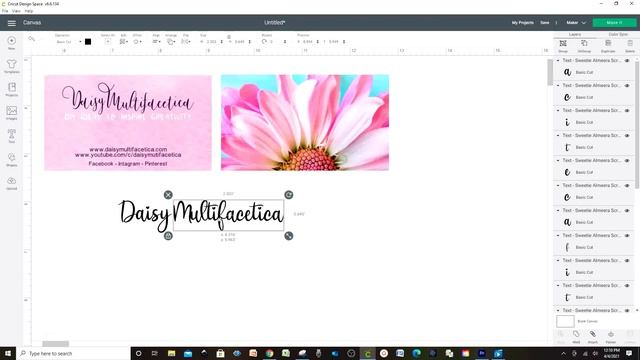Open the View menu

point(16,11)
